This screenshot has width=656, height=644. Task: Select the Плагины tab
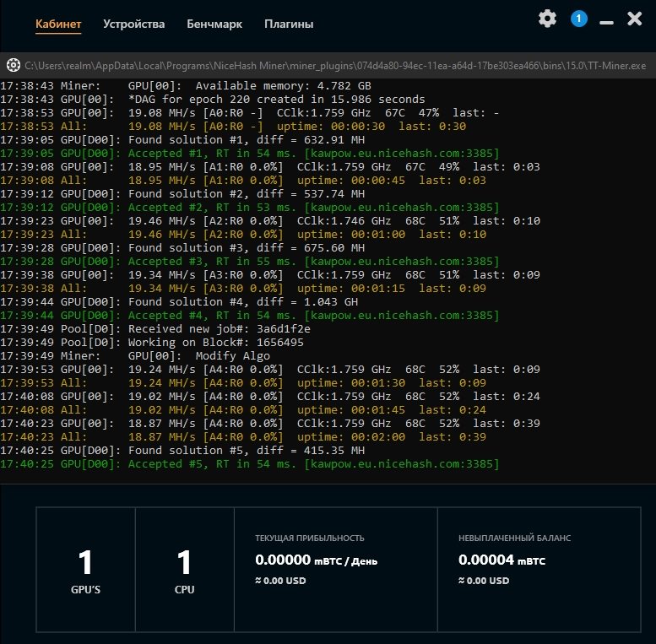[289, 24]
